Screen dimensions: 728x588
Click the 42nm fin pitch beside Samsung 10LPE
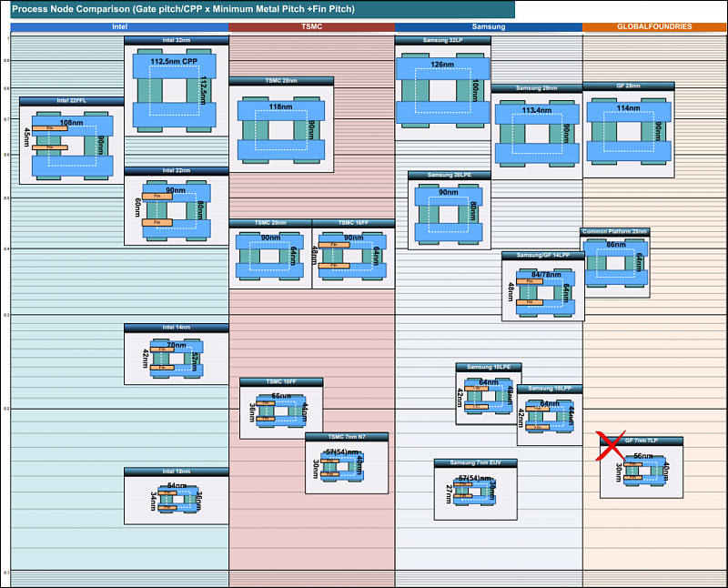(460, 398)
